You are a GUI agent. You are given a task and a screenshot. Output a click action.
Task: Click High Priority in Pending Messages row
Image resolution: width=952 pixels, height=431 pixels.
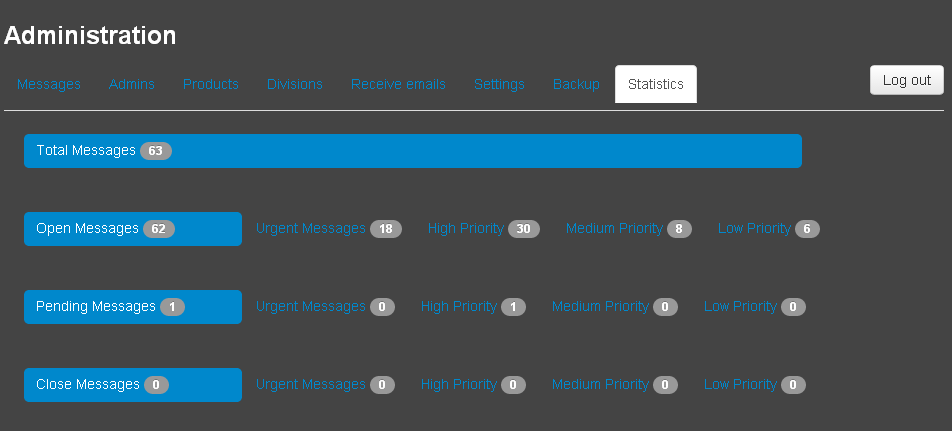(459, 307)
